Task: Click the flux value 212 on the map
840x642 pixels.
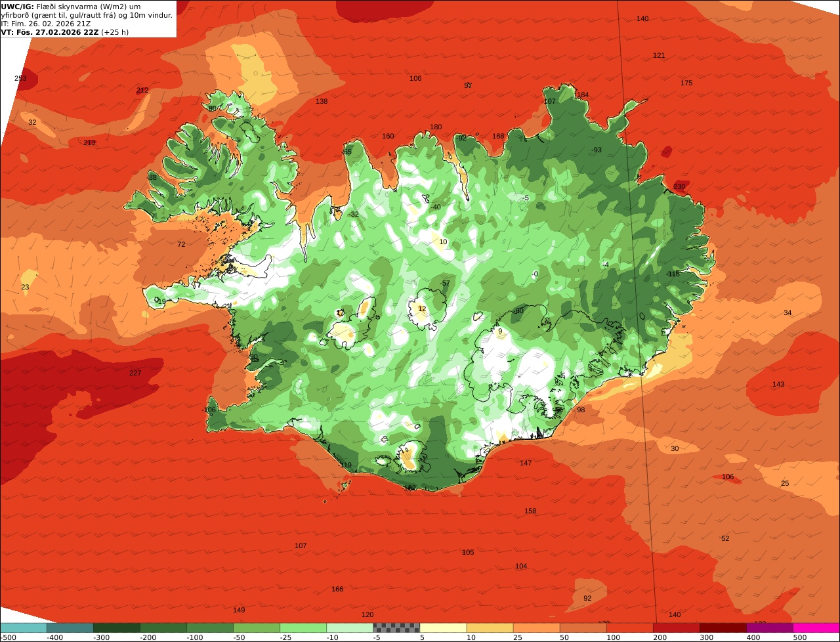Action: pyautogui.click(x=142, y=90)
